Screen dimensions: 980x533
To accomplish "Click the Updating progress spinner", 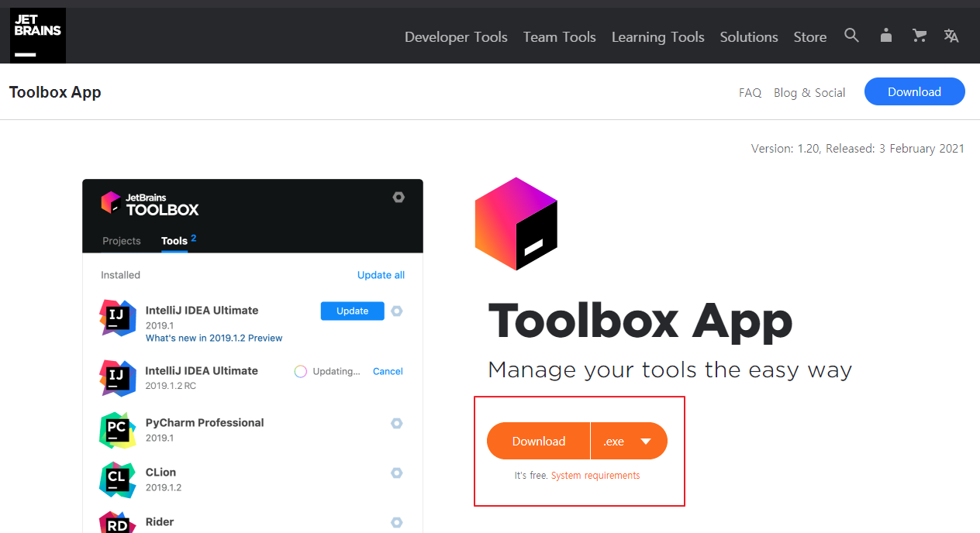I will 301,371.
